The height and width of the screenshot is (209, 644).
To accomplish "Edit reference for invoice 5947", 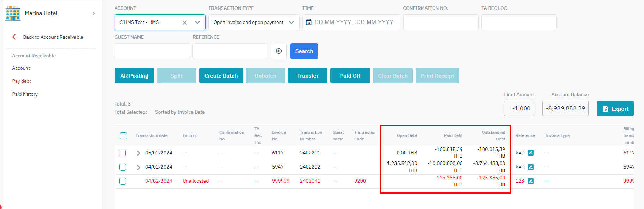I will [530, 167].
